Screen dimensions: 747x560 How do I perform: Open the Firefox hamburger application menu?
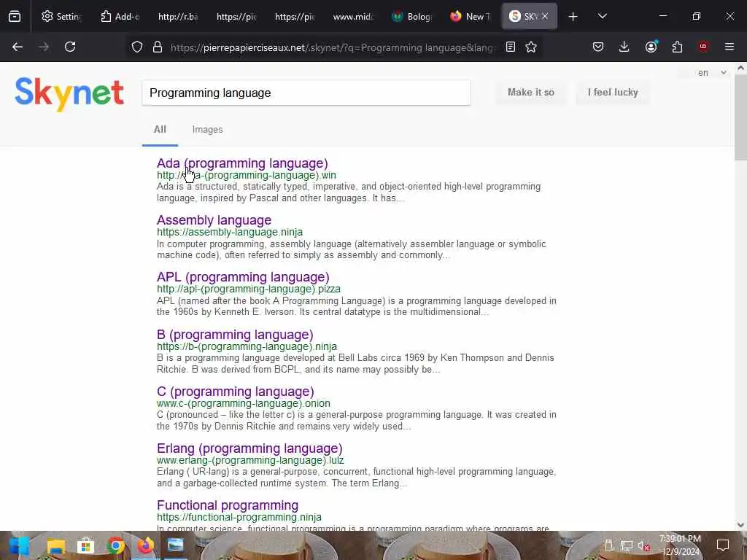pyautogui.click(x=729, y=47)
